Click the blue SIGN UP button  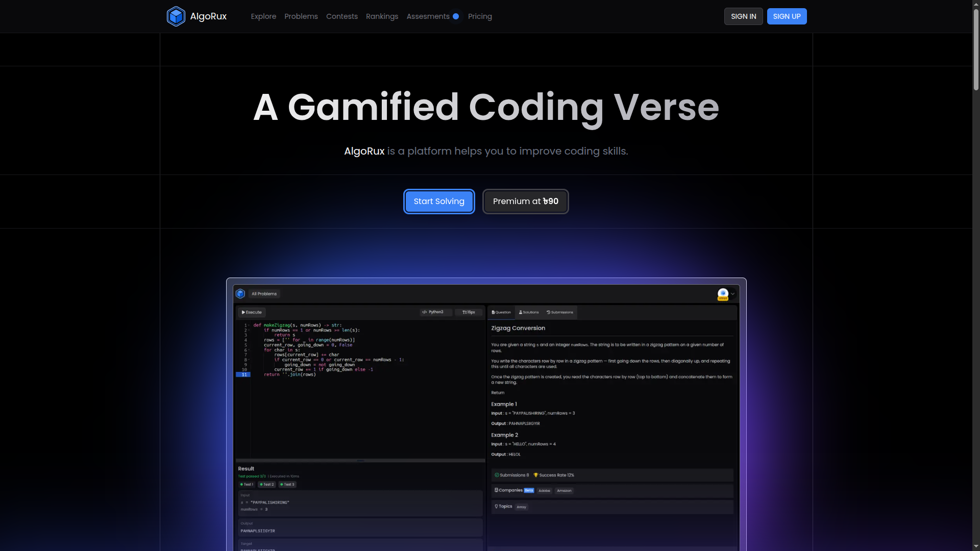[x=787, y=16]
